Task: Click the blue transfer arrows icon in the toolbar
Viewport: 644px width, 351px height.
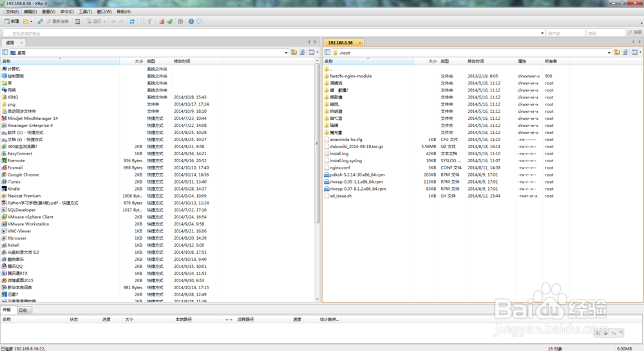Action: pyautogui.click(x=132, y=21)
